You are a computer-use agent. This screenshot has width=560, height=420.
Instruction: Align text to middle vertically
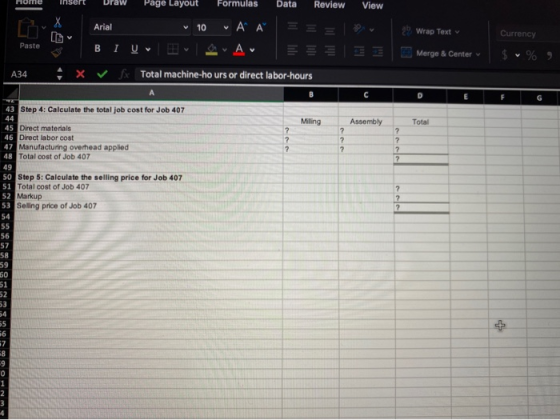coord(311,28)
